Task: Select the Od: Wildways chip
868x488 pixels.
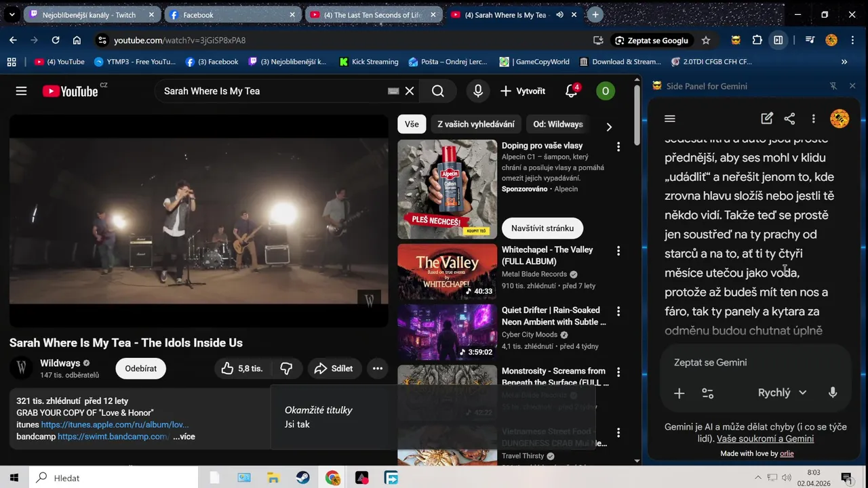Action: click(x=557, y=124)
